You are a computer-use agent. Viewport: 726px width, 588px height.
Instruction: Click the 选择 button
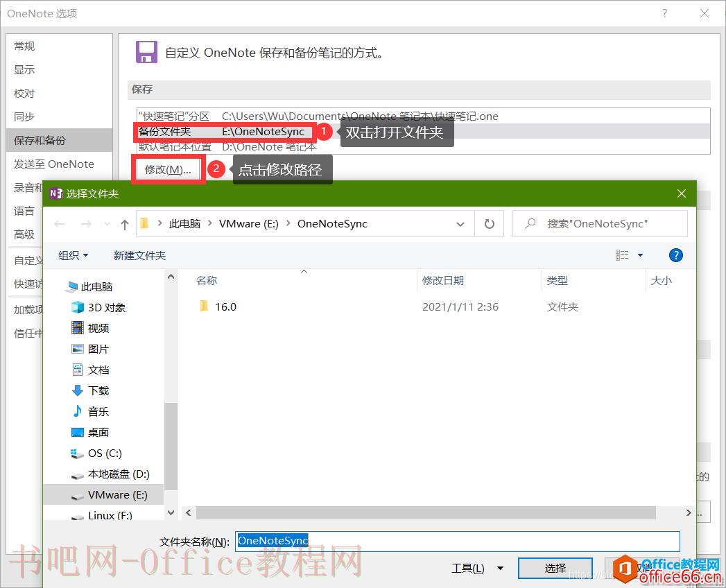(x=555, y=568)
